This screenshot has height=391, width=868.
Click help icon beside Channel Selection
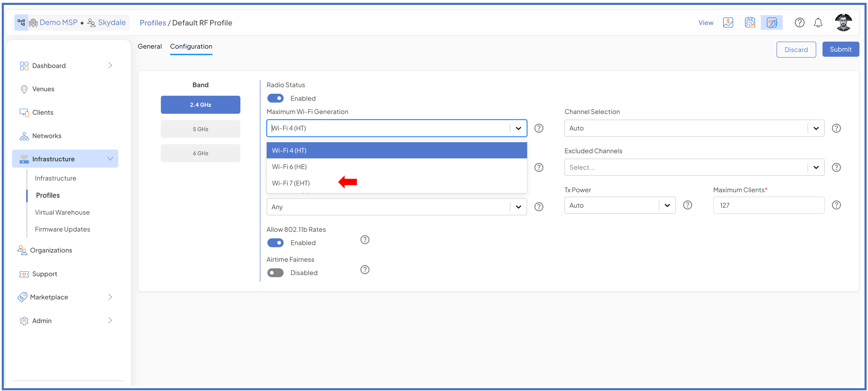836,128
